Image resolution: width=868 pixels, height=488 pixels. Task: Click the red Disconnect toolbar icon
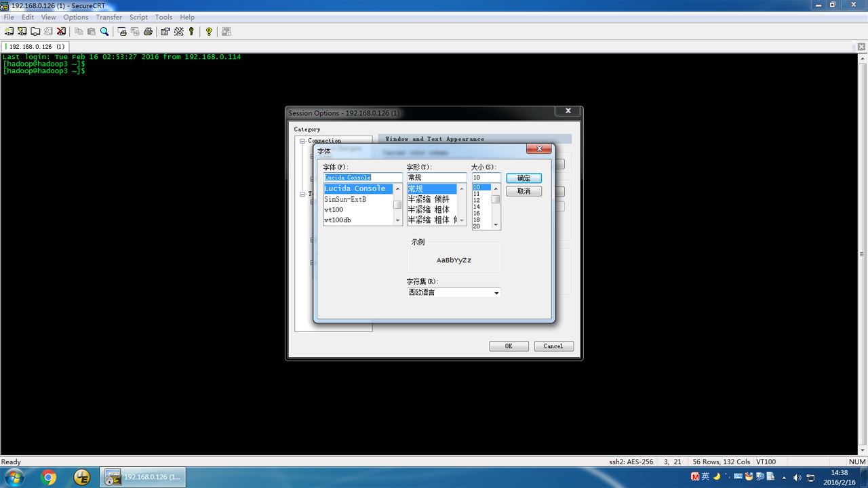[x=61, y=31]
